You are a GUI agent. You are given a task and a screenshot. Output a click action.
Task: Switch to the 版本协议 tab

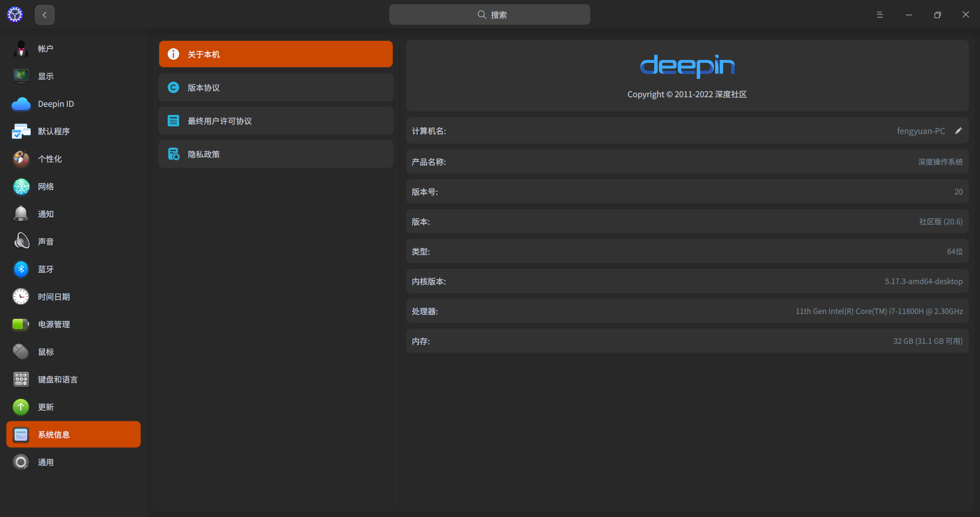pyautogui.click(x=276, y=88)
